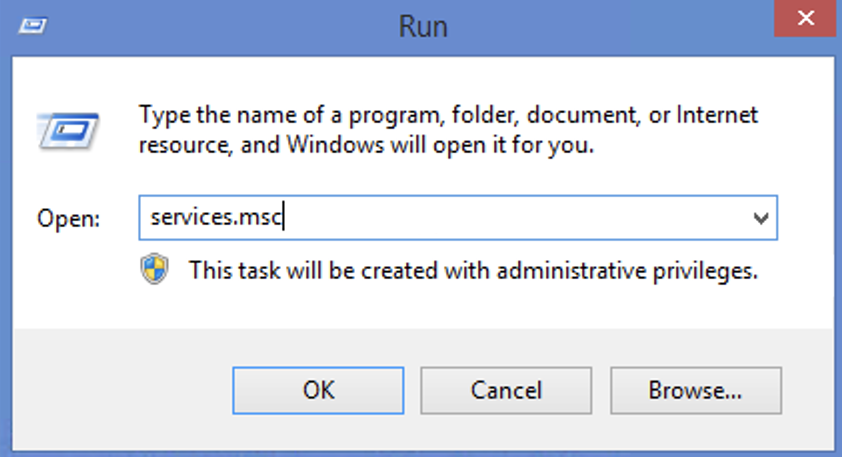Open the Run system menu icon in title bar
The height and width of the screenshot is (457, 842).
pyautogui.click(x=33, y=25)
